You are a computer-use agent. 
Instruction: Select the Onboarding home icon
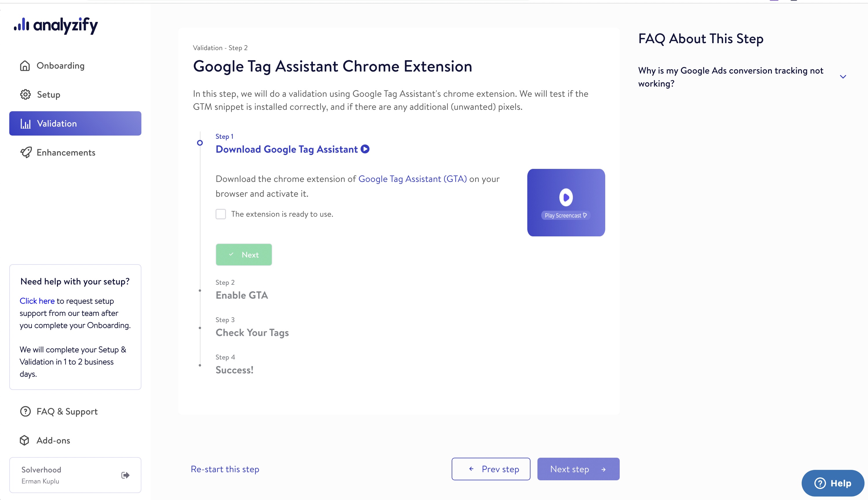tap(25, 65)
